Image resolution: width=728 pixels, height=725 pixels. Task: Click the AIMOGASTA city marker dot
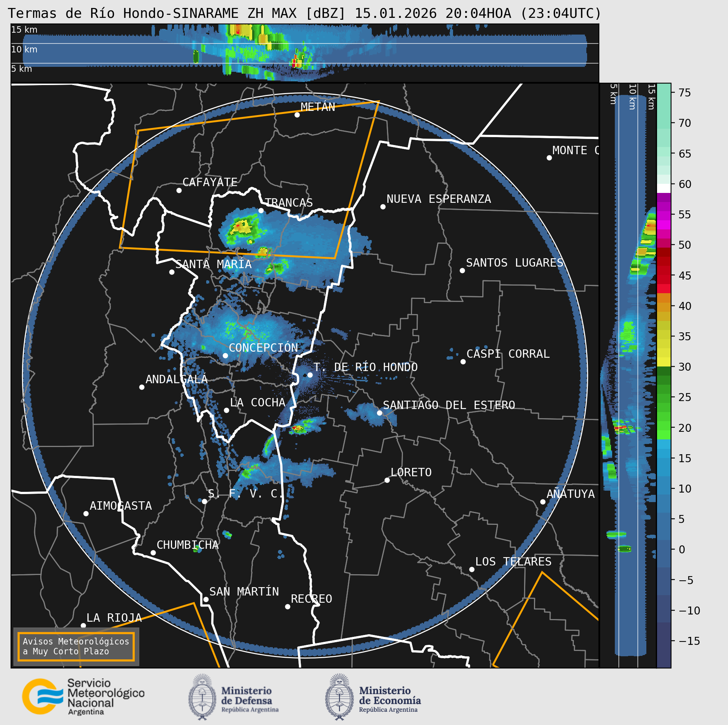pyautogui.click(x=86, y=513)
